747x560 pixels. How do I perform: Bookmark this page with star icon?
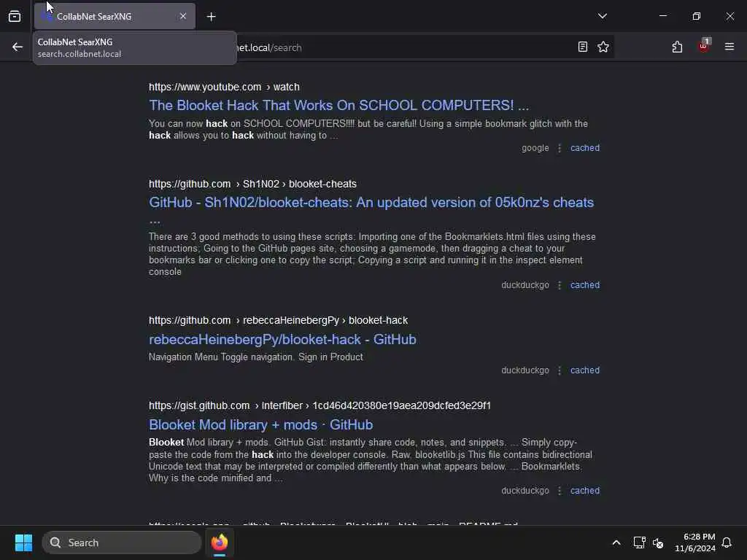coord(603,47)
